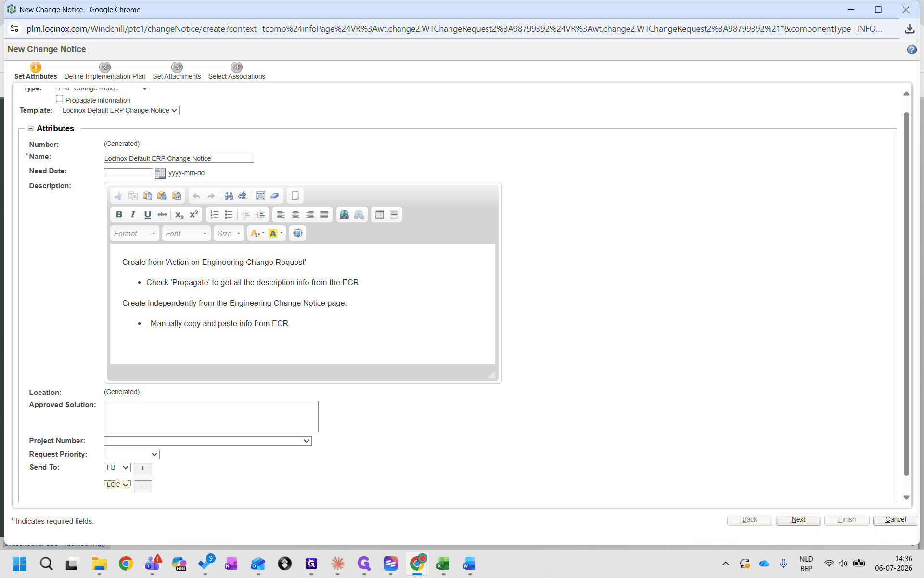Click the Cancel button
924x578 pixels.
coord(896,520)
